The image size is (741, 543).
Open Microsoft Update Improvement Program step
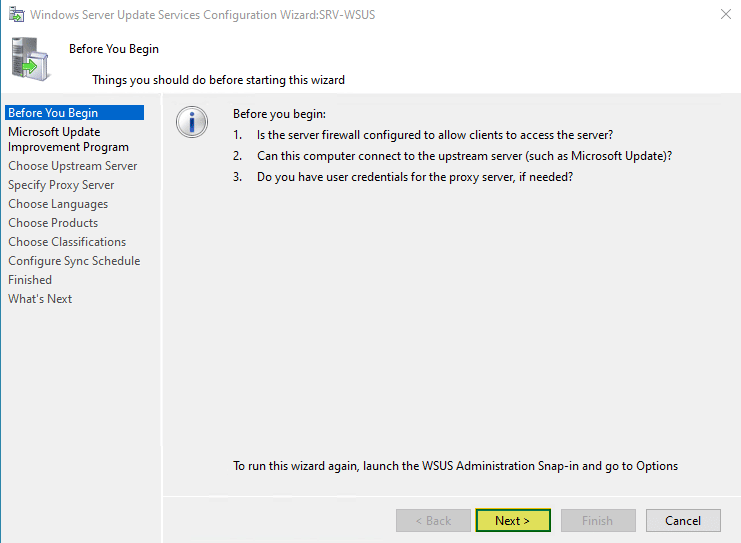pyautogui.click(x=69, y=139)
